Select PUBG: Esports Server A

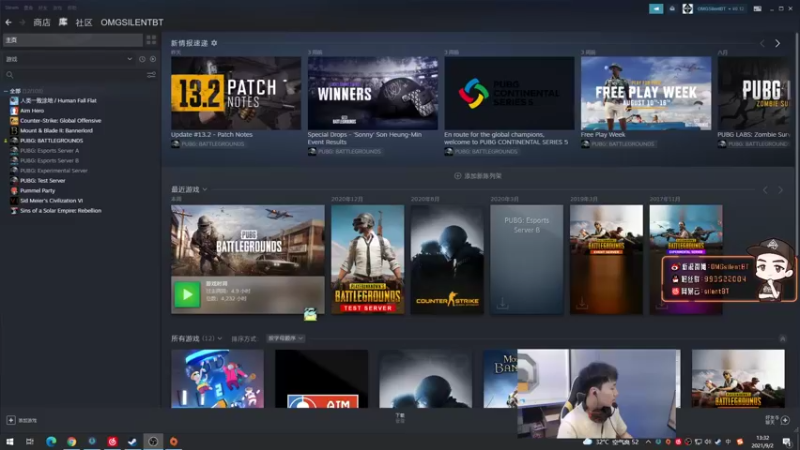click(x=49, y=151)
